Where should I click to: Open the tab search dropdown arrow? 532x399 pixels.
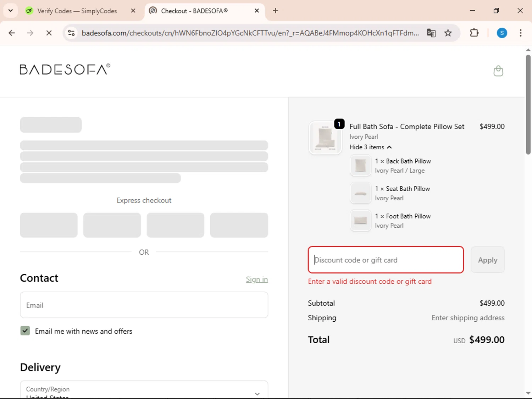coord(11,11)
